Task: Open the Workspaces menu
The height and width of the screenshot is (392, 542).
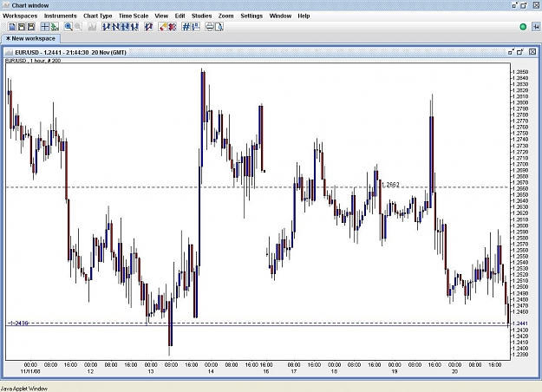Action: (20, 16)
